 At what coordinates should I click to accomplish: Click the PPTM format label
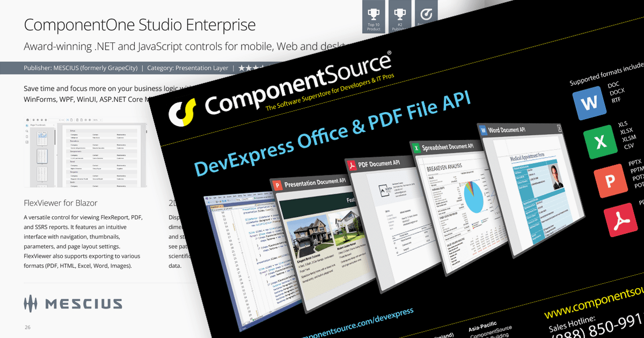pyautogui.click(x=638, y=171)
